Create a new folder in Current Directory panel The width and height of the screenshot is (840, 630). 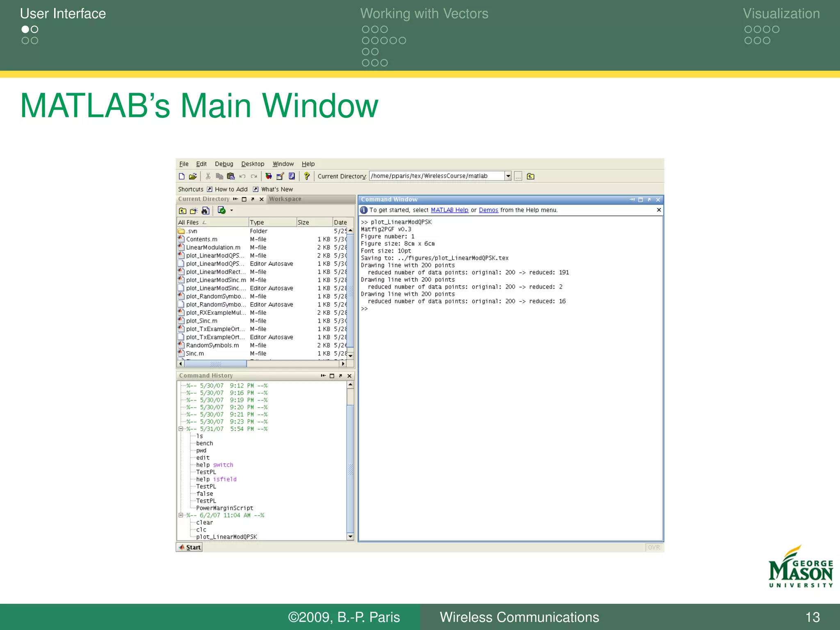click(194, 211)
